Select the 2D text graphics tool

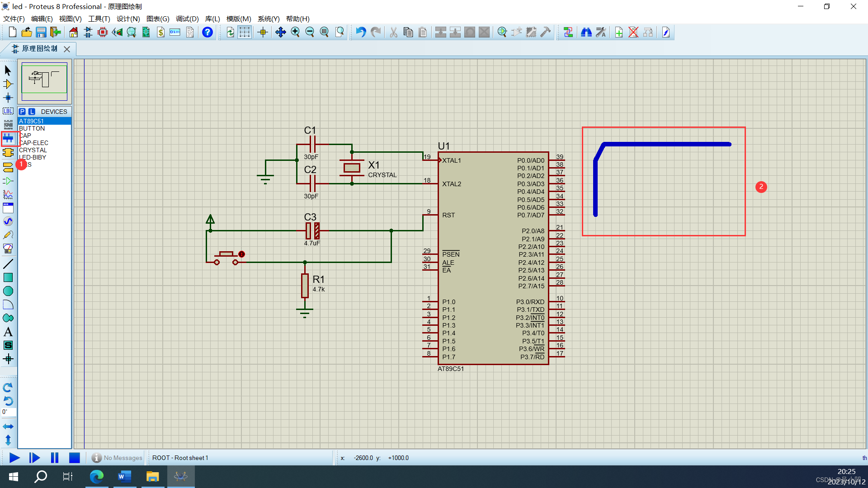pyautogui.click(x=8, y=332)
